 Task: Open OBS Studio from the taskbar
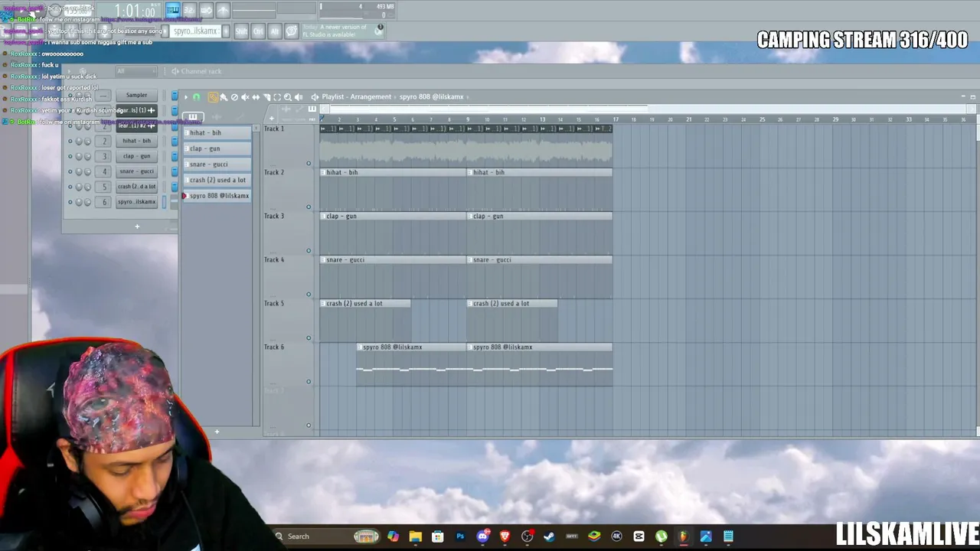tap(527, 536)
